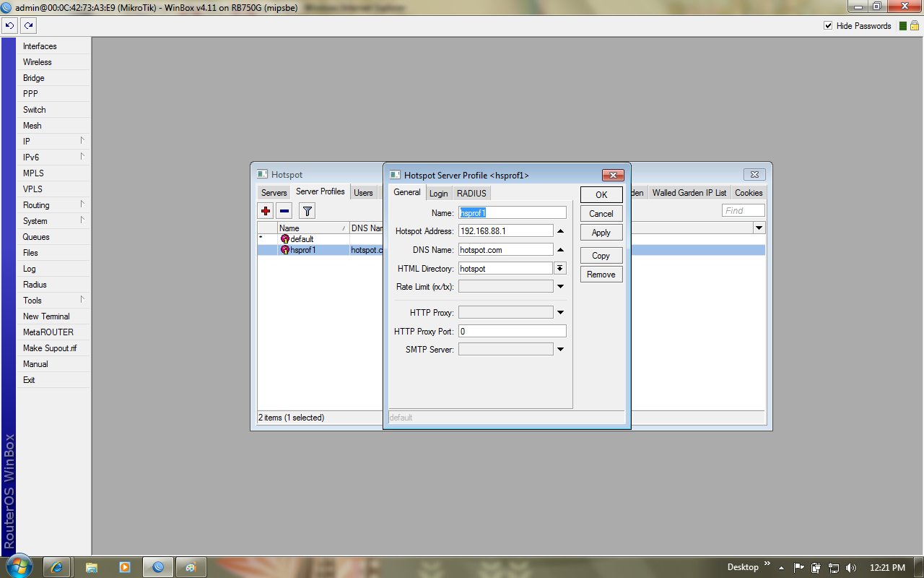Toggle the Hide Passwords checkbox

(828, 26)
